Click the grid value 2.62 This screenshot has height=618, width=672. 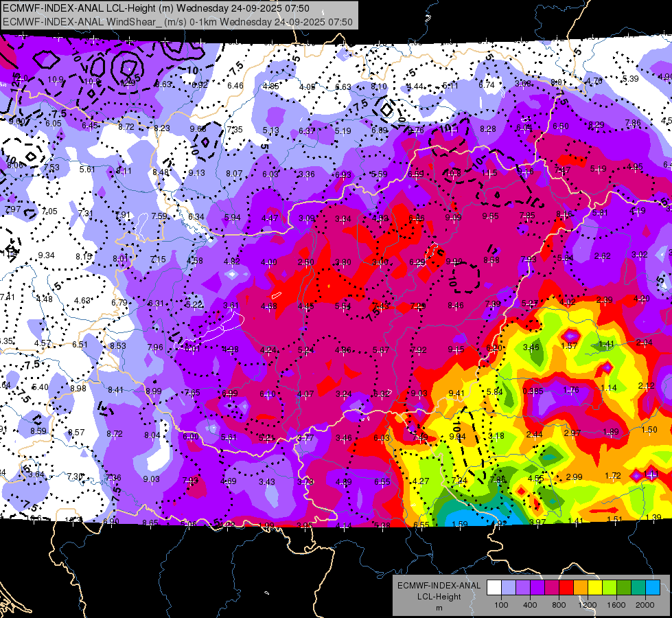(603, 256)
